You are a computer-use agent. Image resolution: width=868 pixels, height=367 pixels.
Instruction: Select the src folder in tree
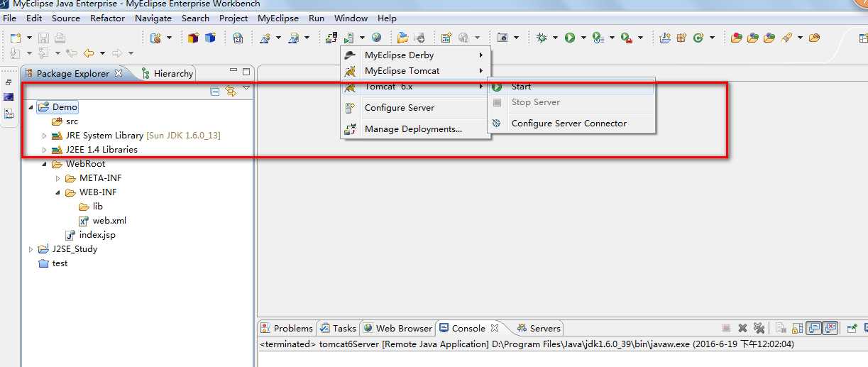point(65,121)
